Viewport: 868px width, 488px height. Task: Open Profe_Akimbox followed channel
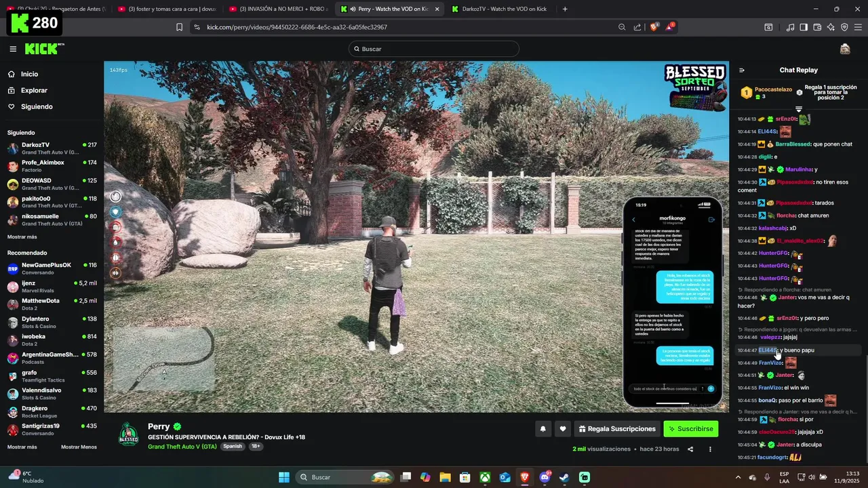coord(52,166)
